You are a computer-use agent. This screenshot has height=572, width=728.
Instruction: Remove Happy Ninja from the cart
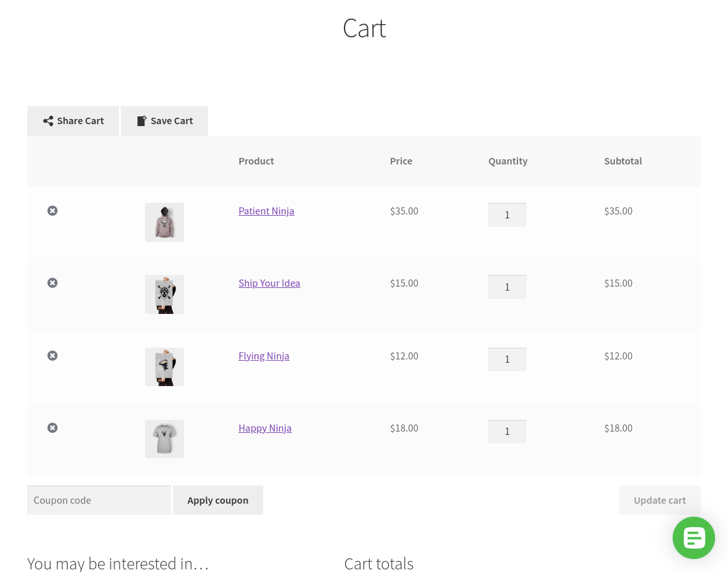pos(52,428)
